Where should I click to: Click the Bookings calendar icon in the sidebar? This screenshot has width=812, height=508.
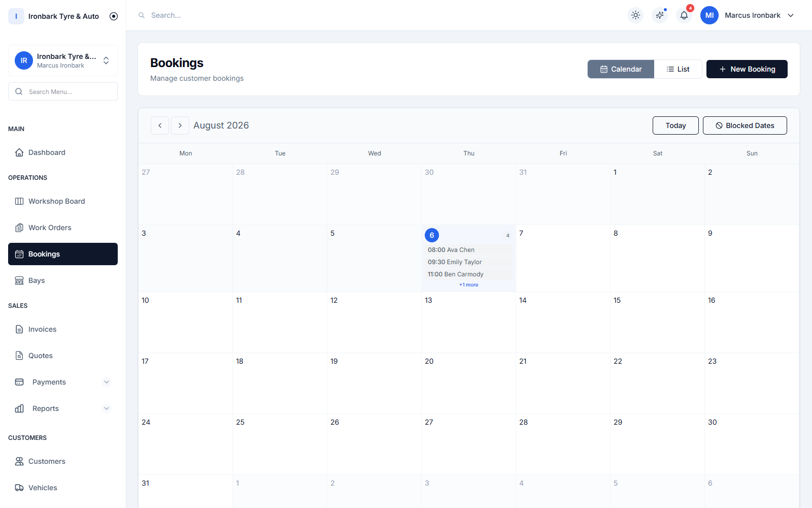(19, 254)
